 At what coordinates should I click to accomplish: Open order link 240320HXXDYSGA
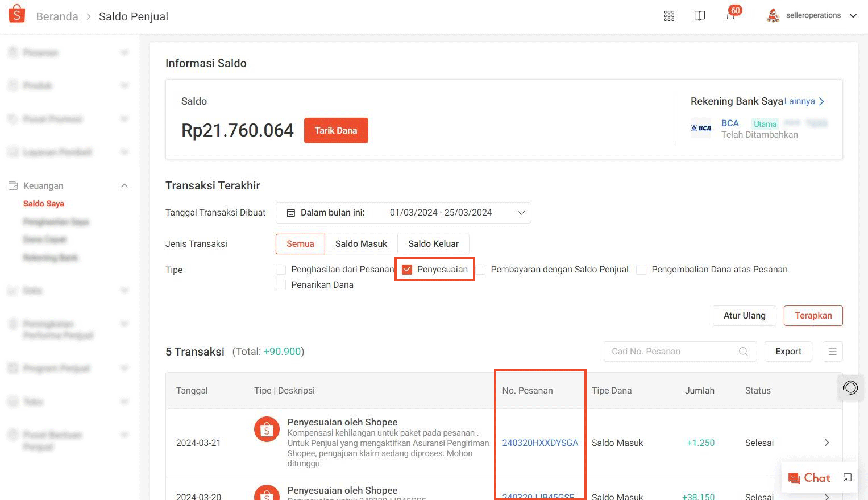pos(540,443)
